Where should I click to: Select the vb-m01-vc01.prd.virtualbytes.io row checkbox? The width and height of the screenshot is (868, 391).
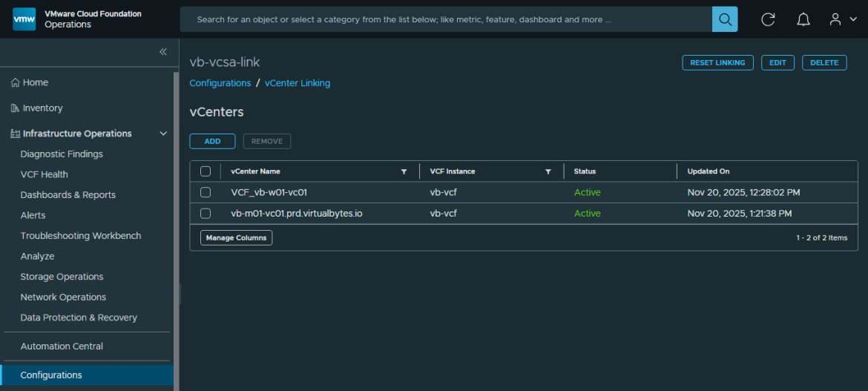coord(206,213)
